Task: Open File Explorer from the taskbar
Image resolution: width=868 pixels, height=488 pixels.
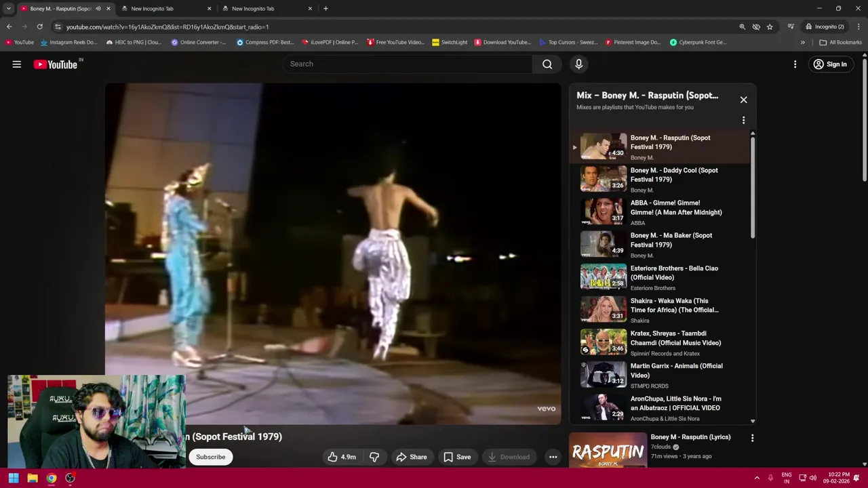Action: (32, 478)
